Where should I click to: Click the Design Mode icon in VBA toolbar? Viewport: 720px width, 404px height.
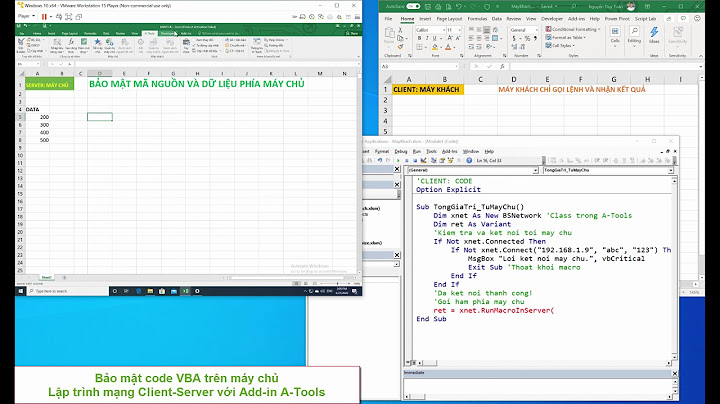tap(423, 161)
